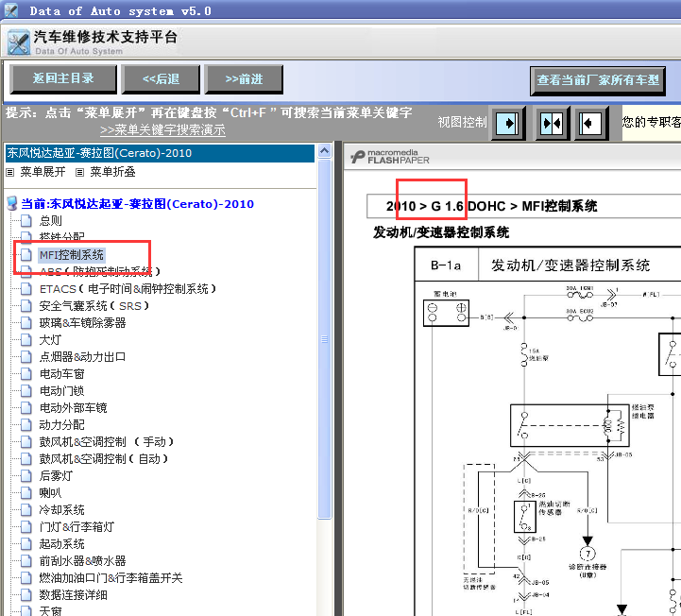Click the 发动机/变速器控制系统 heading
Screen dimensions: 681x616
click(441, 232)
